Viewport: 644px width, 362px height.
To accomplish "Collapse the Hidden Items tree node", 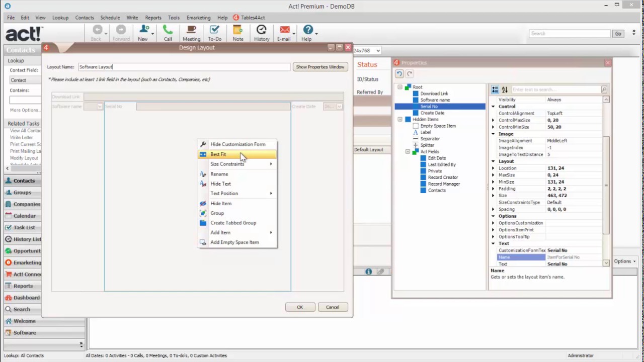I will coord(400,119).
